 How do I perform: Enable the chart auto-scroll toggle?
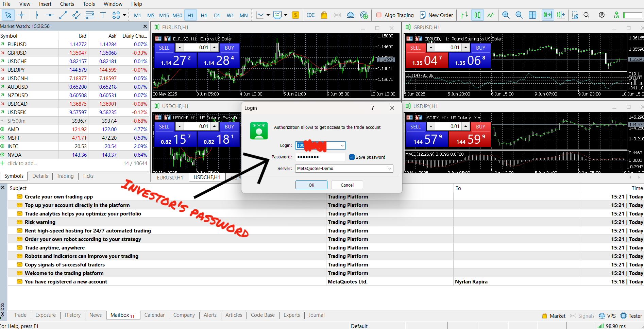[x=547, y=15]
